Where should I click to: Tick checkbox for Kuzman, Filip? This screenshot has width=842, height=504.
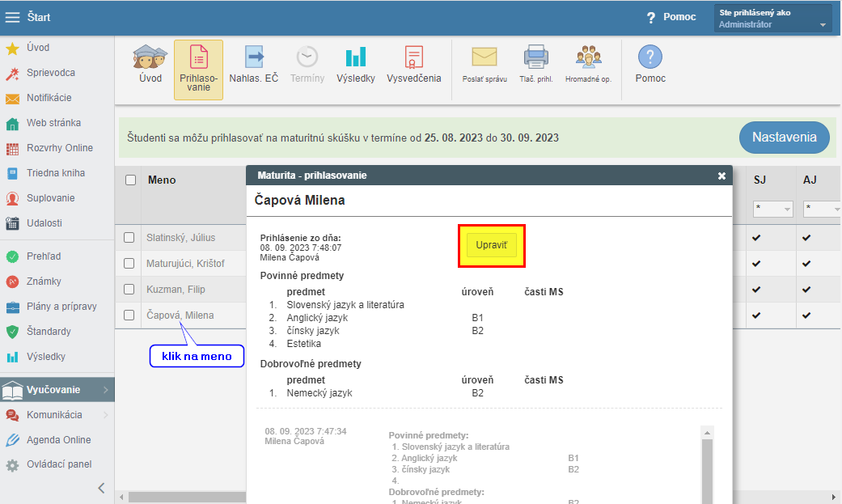click(x=129, y=289)
